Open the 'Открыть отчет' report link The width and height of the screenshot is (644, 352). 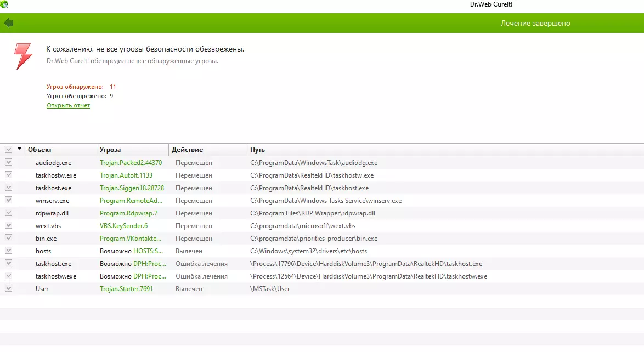point(68,106)
